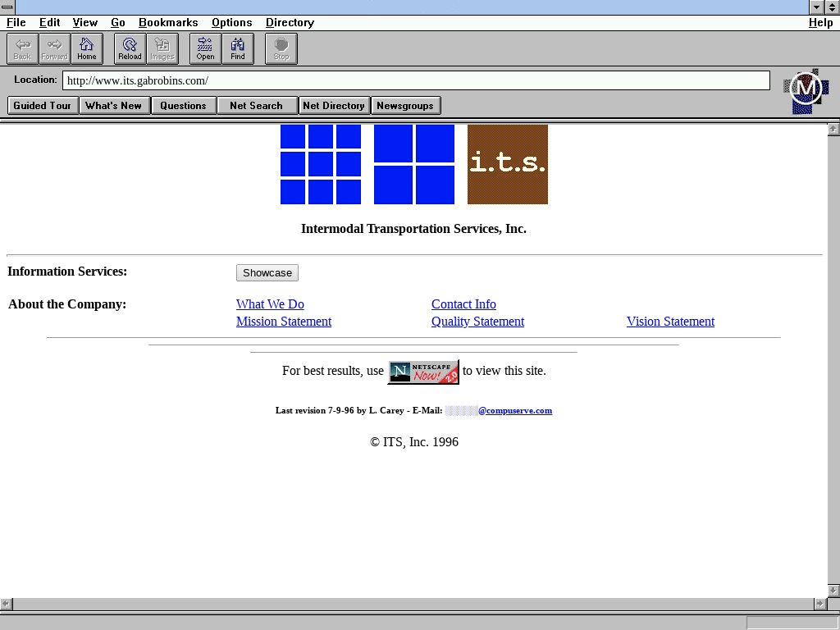Open the Options menu
Viewport: 840px width, 630px height.
[x=231, y=23]
